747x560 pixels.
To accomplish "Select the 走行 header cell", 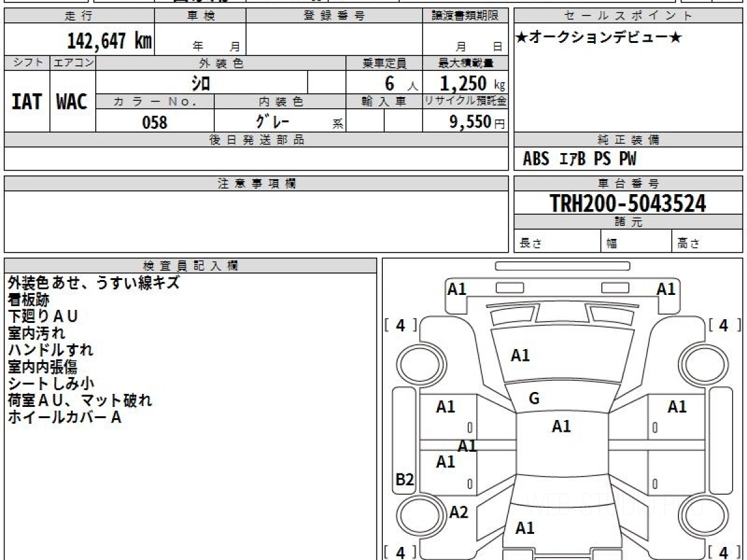I will tap(78, 16).
